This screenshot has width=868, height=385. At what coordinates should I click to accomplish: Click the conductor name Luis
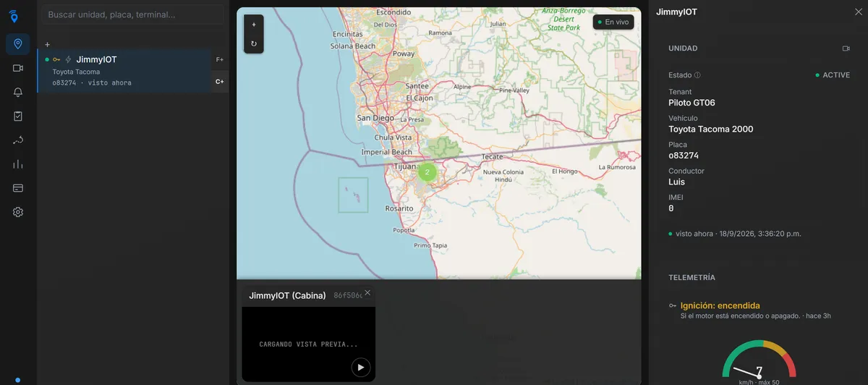[x=676, y=182]
